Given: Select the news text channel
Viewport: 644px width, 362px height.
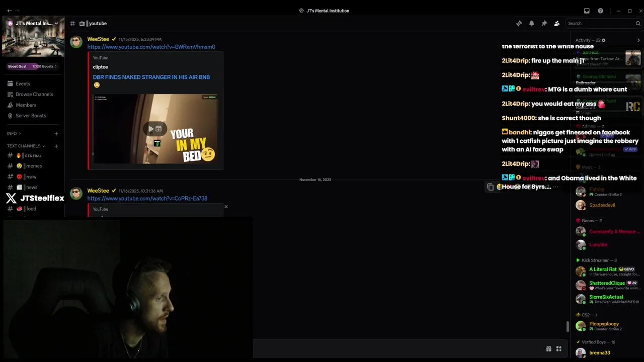Looking at the screenshot, I should tap(32, 188).
